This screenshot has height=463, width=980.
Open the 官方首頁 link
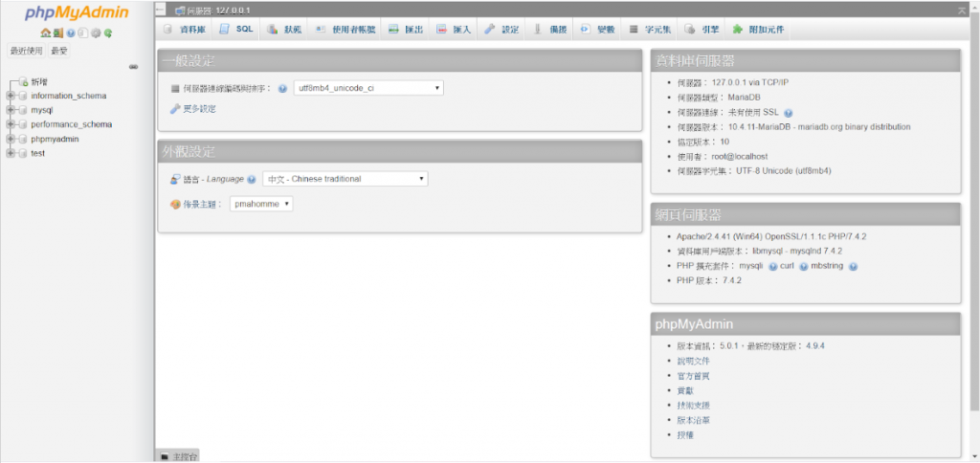[x=693, y=376]
